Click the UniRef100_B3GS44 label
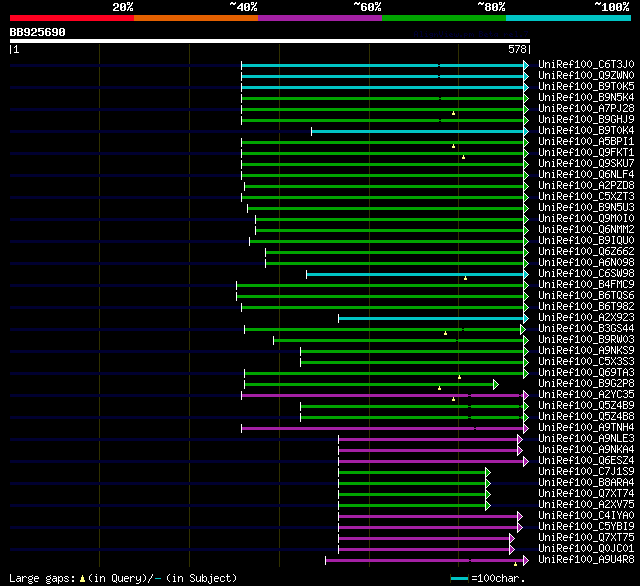The image size is (640, 586). click(586, 329)
